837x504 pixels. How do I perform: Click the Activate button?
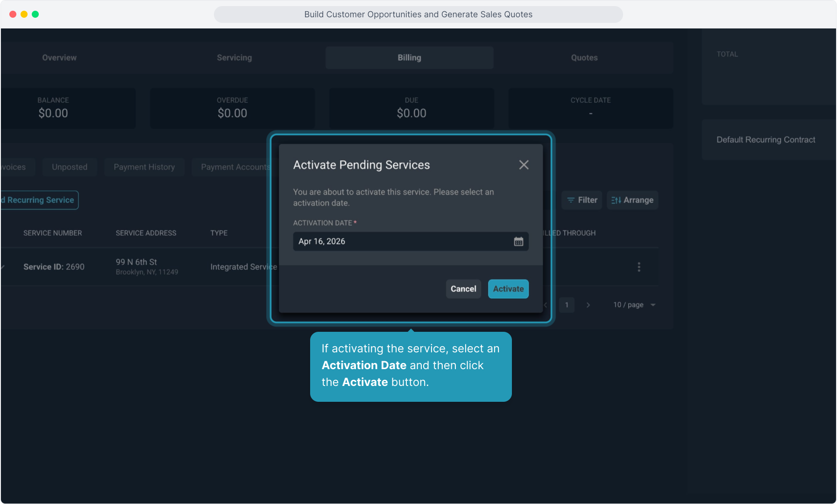(x=508, y=289)
